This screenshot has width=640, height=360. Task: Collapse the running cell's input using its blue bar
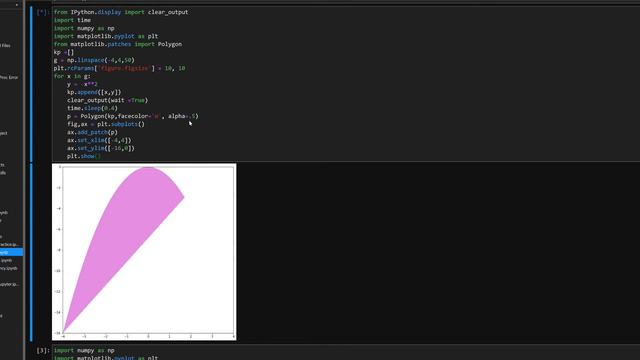(x=31, y=84)
